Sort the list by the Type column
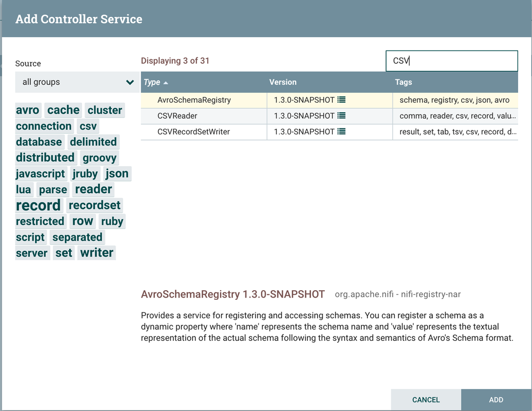The width and height of the screenshot is (532, 411). (x=151, y=83)
